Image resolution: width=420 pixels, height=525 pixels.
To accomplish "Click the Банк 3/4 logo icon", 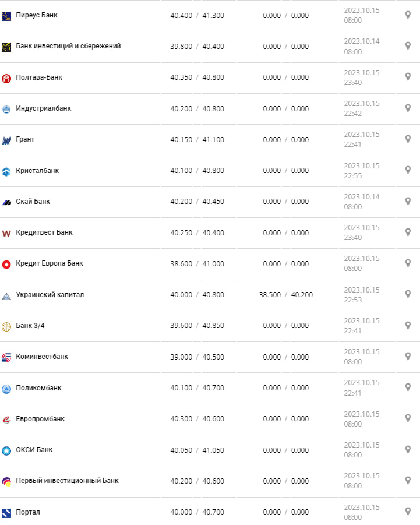I will [x=6, y=326].
